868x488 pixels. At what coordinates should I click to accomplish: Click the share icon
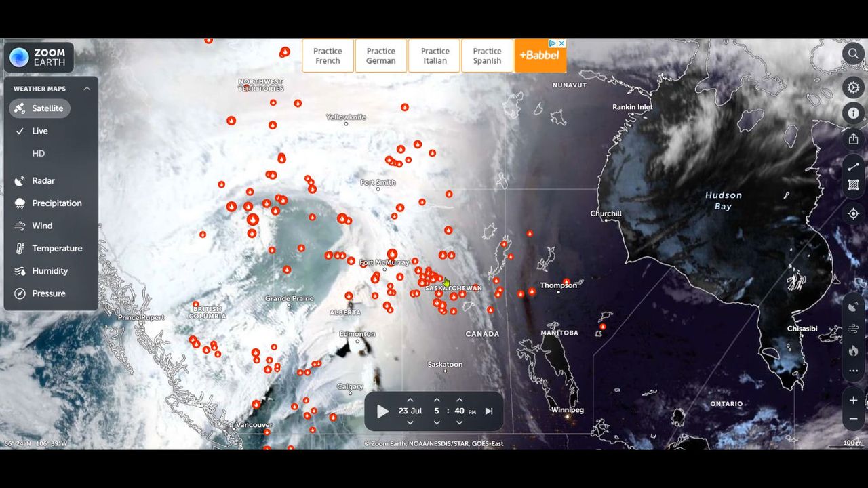pos(853,139)
